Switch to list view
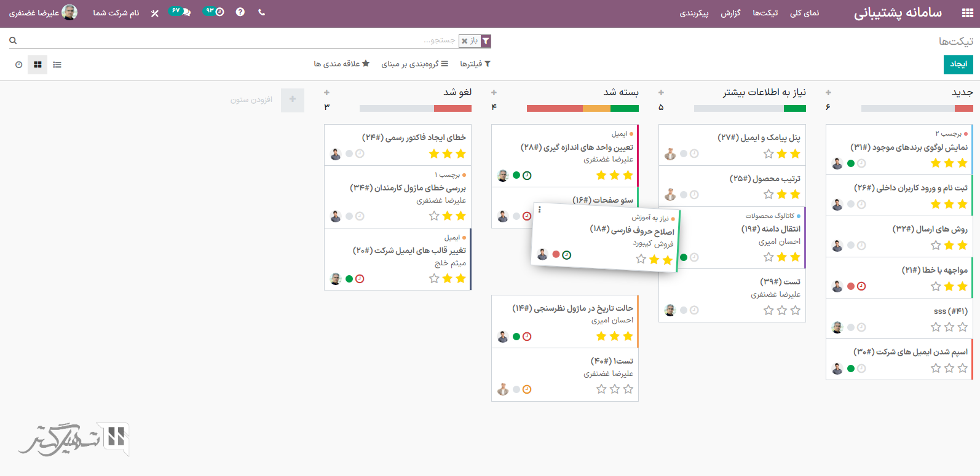 click(57, 64)
